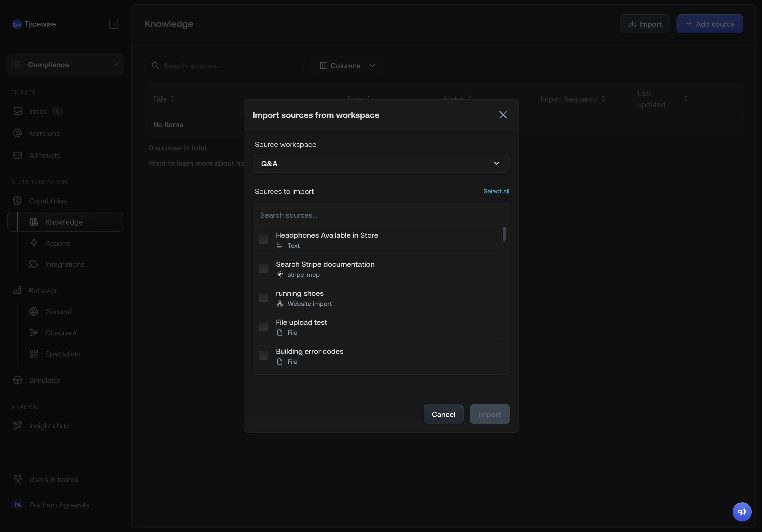Click Select all sources
Image resolution: width=762 pixels, height=532 pixels.
(x=496, y=191)
